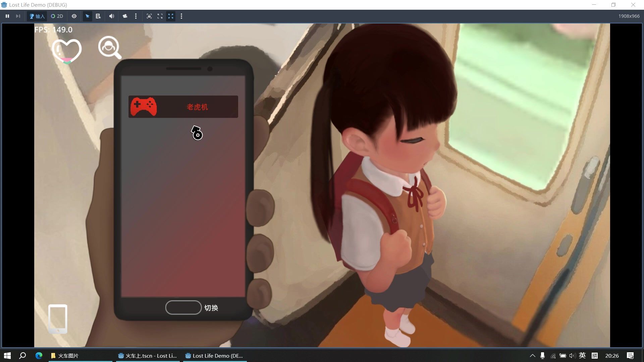Click the magnifier character inspect icon

pos(109,48)
